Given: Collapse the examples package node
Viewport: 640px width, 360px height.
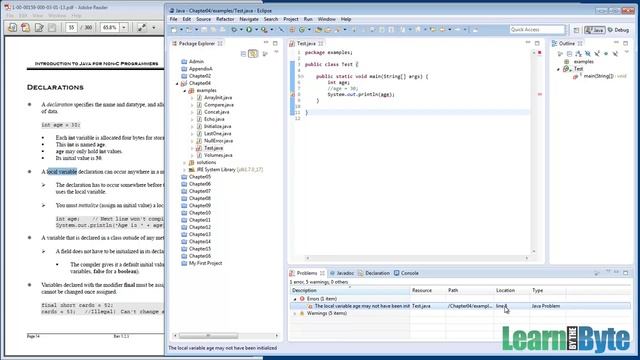Looking at the screenshot, I should (x=184, y=91).
